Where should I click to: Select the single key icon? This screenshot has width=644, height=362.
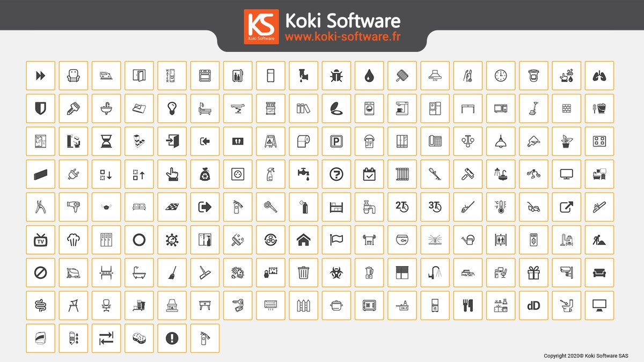[x=74, y=108]
